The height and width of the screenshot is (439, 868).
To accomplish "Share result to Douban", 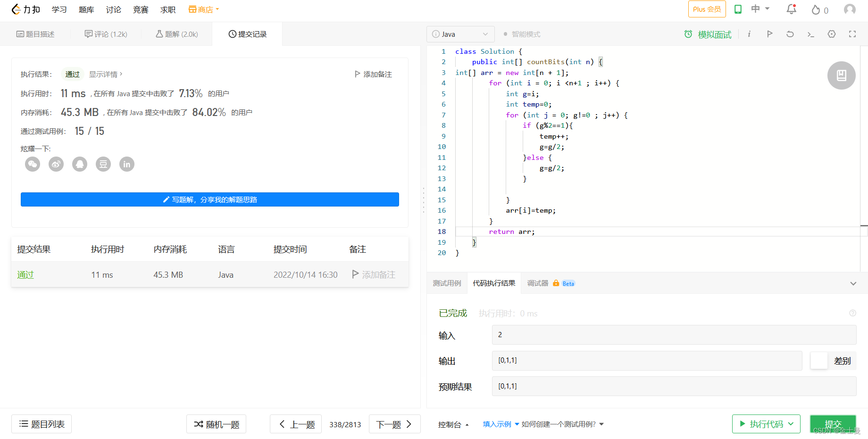I will point(103,164).
